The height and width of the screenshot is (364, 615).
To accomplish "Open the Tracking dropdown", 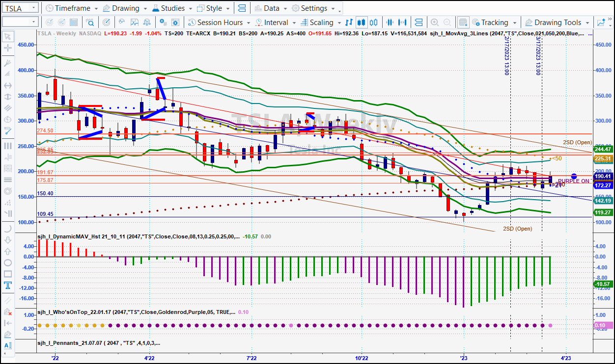I will 494,22.
